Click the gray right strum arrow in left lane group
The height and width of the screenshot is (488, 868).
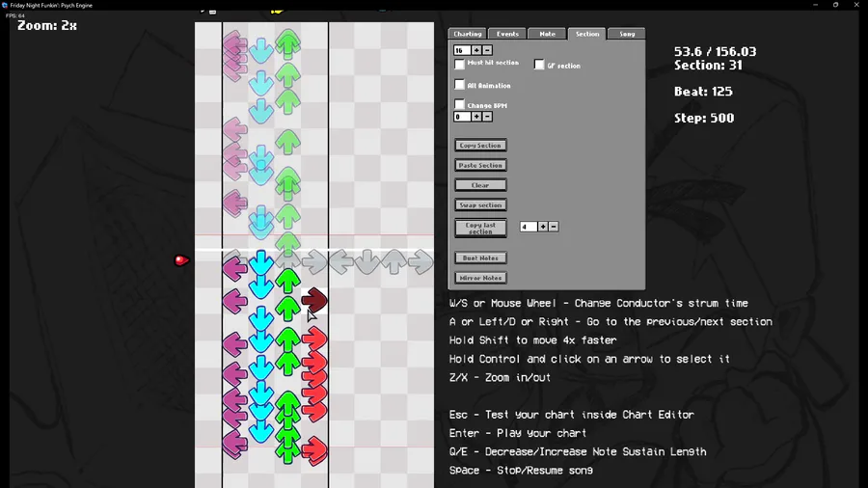(x=314, y=261)
